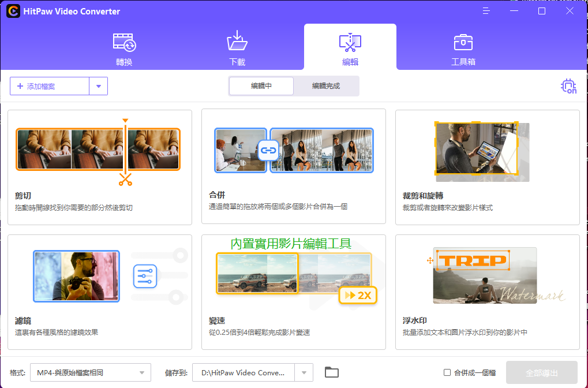Click the 通過簡單的拖放 merge description text
Viewport: 588px width, 388px height.
pos(278,207)
